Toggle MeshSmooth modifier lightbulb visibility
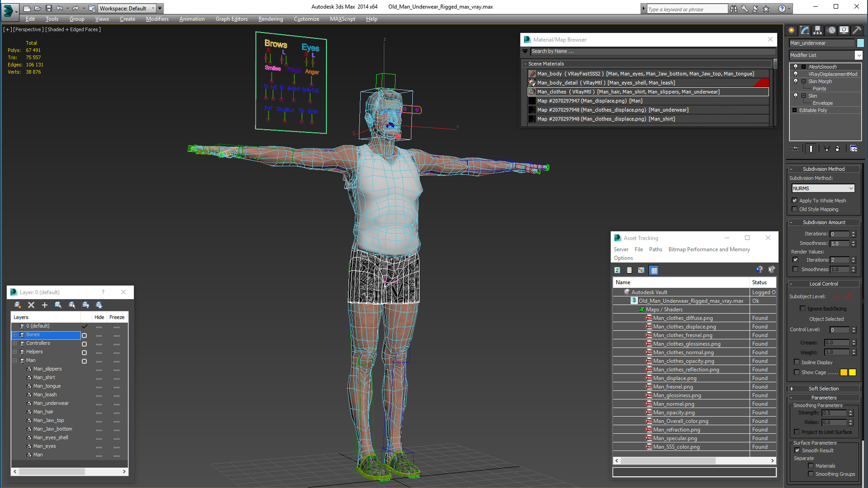Image resolution: width=868 pixels, height=488 pixels. [x=796, y=67]
